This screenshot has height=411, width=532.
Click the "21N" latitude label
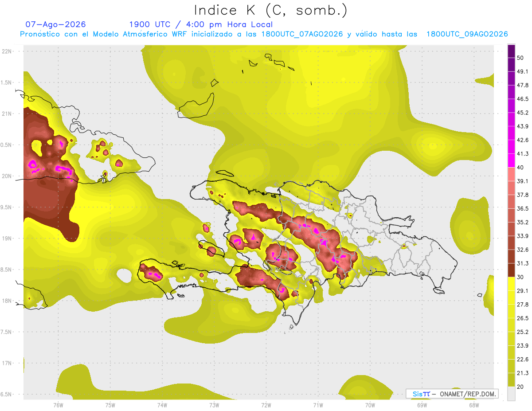[7, 114]
